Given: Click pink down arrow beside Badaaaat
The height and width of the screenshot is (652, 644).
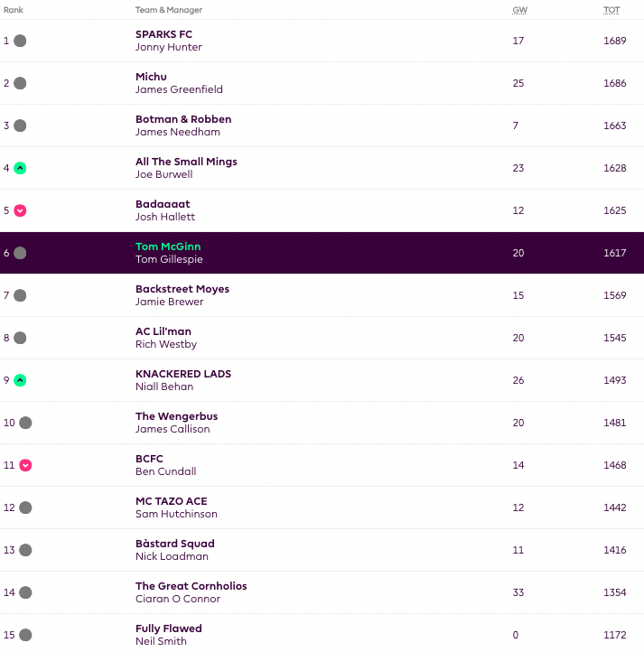Looking at the screenshot, I should pyautogui.click(x=20, y=210).
